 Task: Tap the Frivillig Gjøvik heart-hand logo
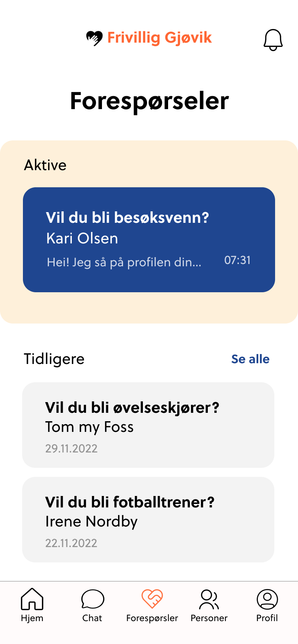94,38
